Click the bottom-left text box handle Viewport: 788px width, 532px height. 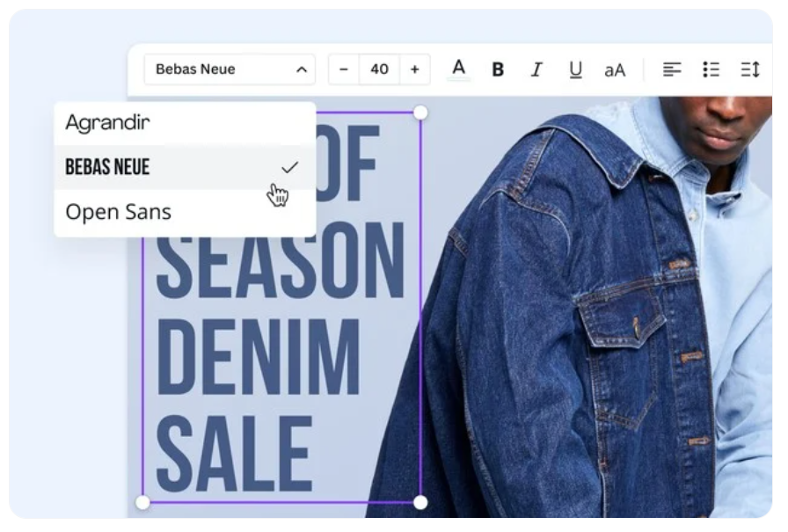coord(142,502)
